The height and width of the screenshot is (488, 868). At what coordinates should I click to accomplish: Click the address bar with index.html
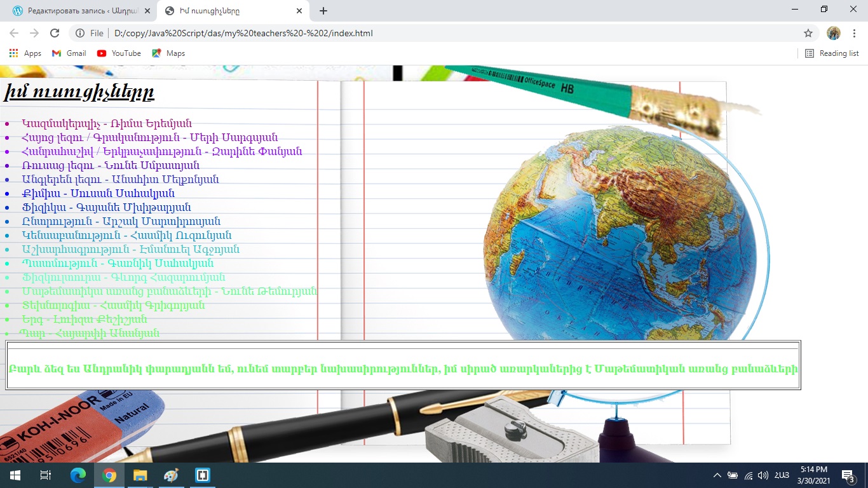445,33
